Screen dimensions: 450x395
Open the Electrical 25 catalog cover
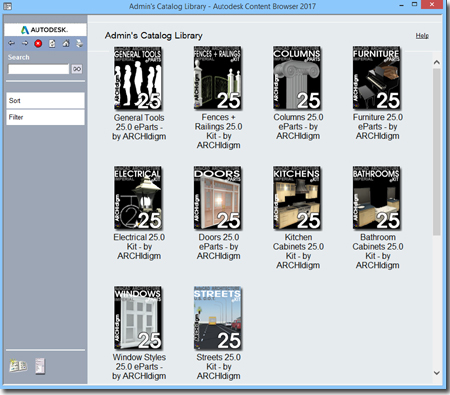point(138,198)
